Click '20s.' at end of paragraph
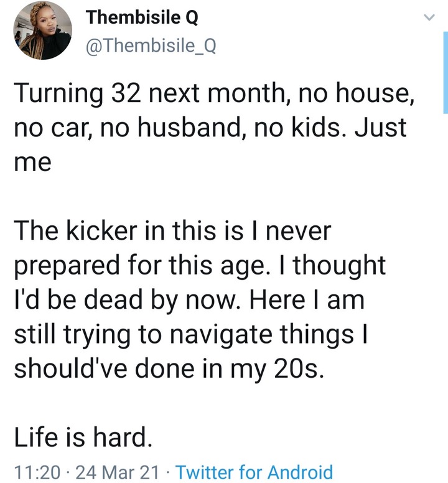The width and height of the screenshot is (448, 483). click(x=299, y=368)
